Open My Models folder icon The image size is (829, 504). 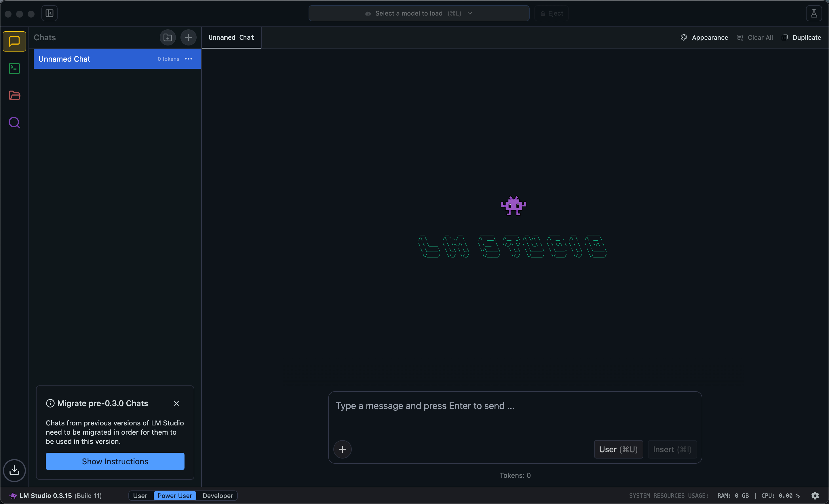click(x=14, y=96)
